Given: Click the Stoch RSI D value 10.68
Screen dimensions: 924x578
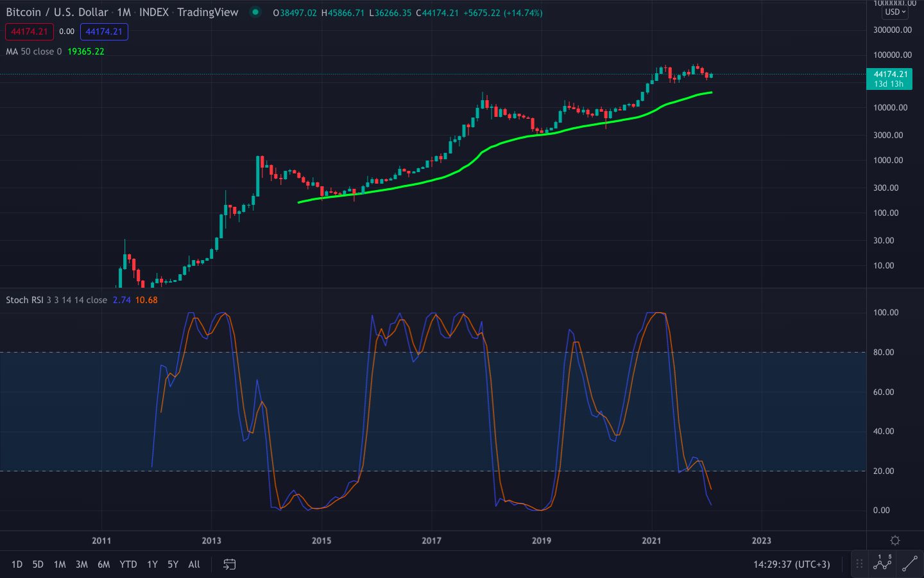Looking at the screenshot, I should click(146, 300).
